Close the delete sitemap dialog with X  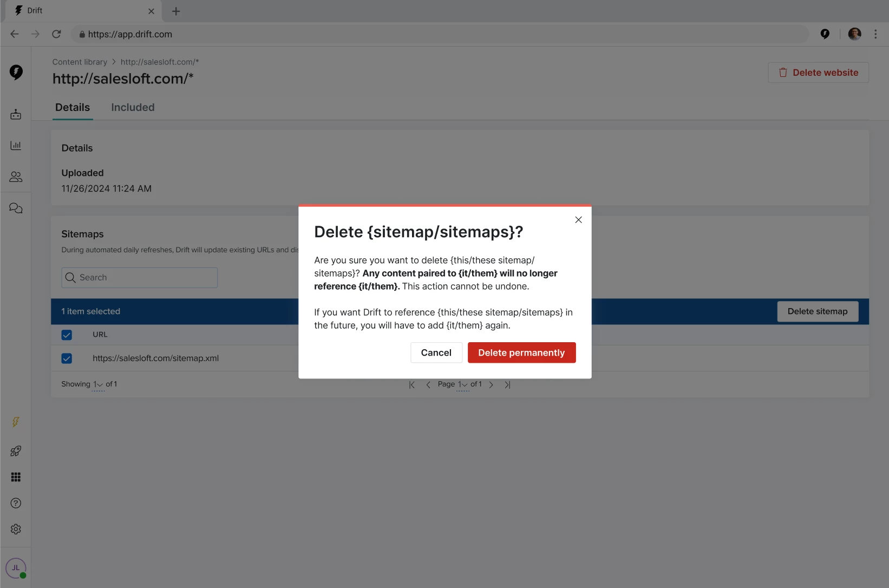(x=578, y=220)
